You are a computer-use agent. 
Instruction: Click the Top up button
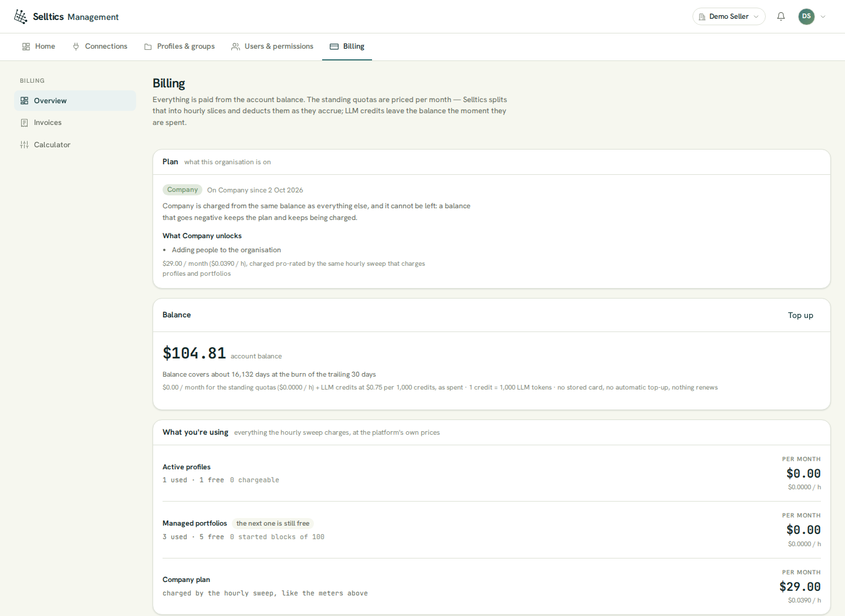pos(800,315)
